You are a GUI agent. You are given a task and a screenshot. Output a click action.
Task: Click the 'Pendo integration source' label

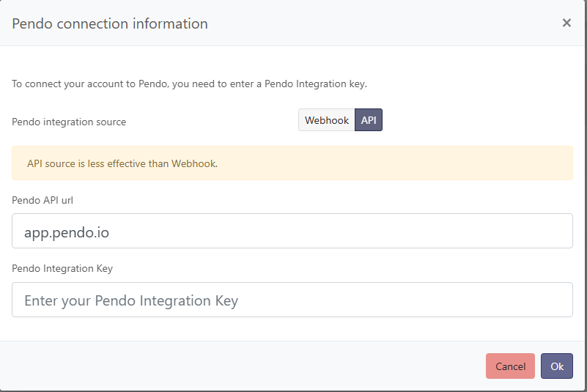(x=69, y=122)
